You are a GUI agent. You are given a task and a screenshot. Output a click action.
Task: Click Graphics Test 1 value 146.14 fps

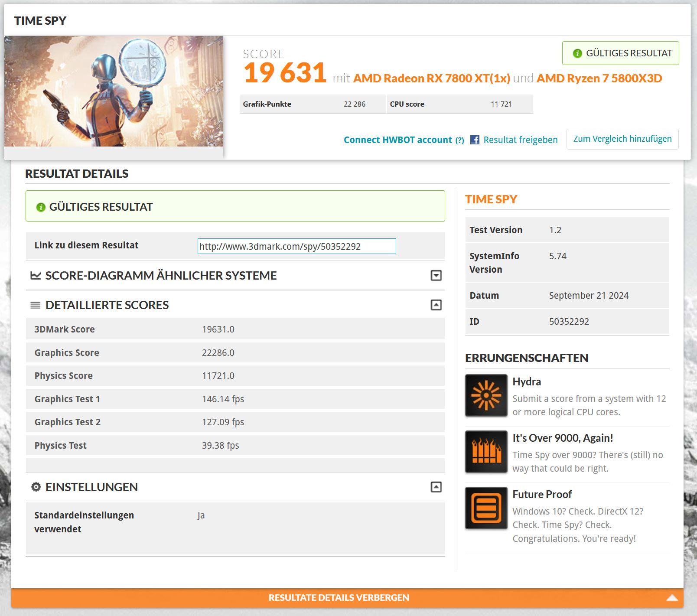(223, 399)
